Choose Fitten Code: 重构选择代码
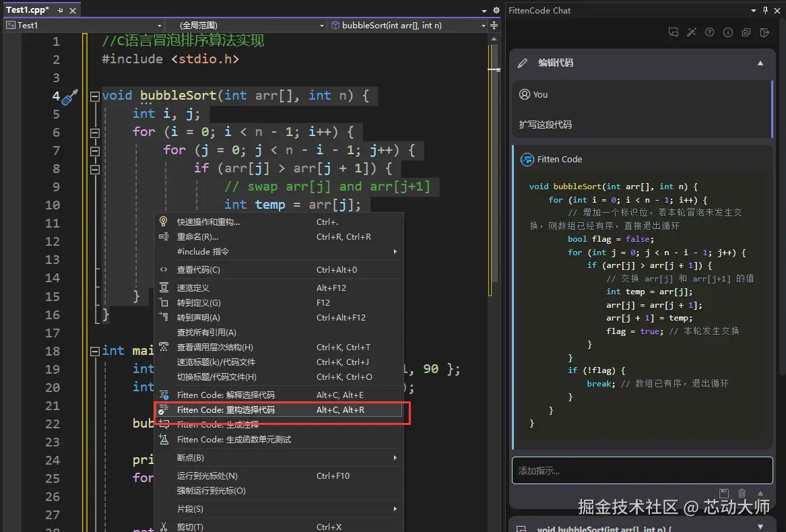This screenshot has width=786, height=532. (280, 409)
